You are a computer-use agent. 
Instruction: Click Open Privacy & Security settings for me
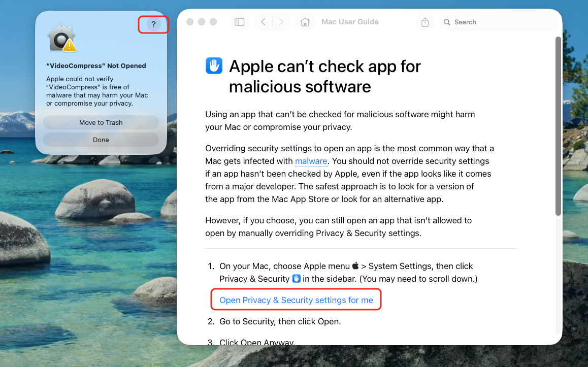(x=296, y=301)
